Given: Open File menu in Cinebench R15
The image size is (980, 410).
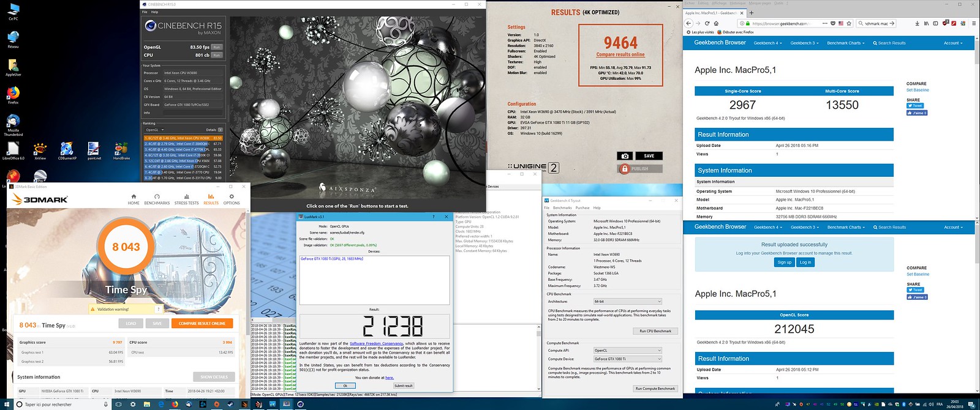Looking at the screenshot, I should click(145, 12).
